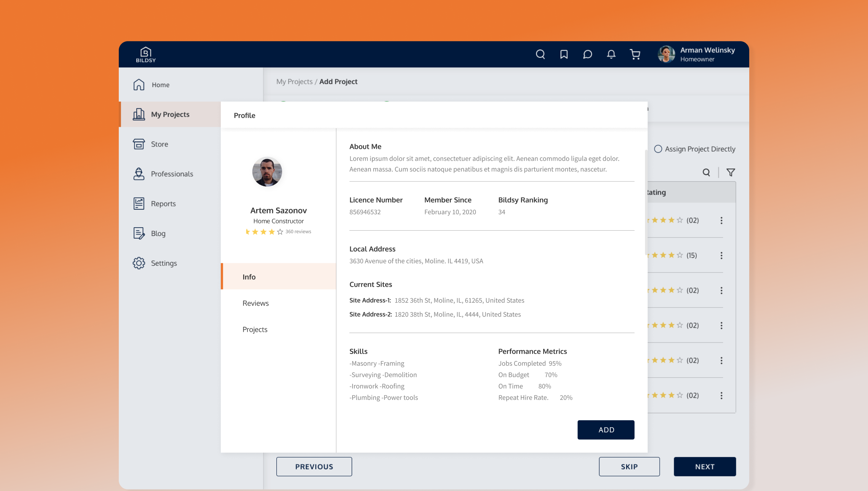Switch to the Reviews tab
868x491 pixels.
pyautogui.click(x=255, y=303)
